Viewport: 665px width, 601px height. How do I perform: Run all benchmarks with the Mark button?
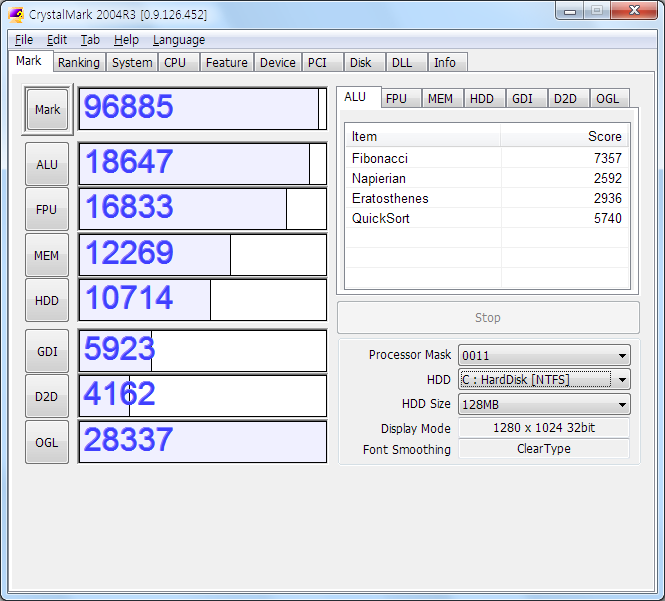tap(47, 109)
